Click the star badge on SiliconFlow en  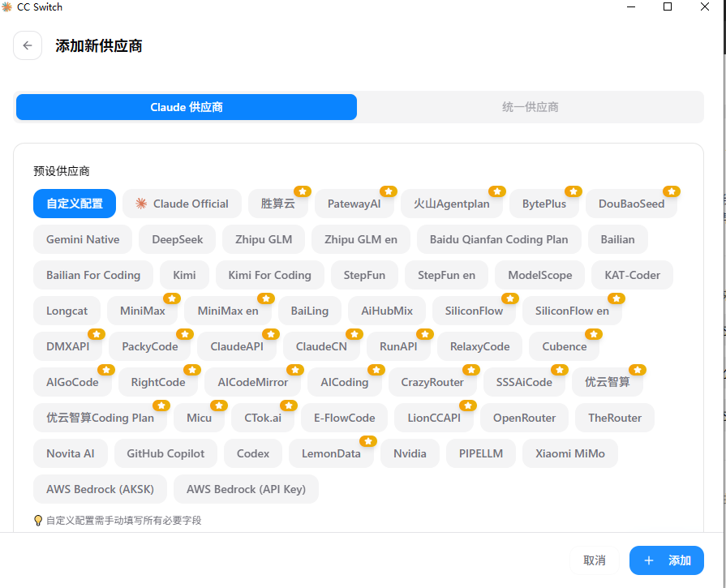coord(616,298)
